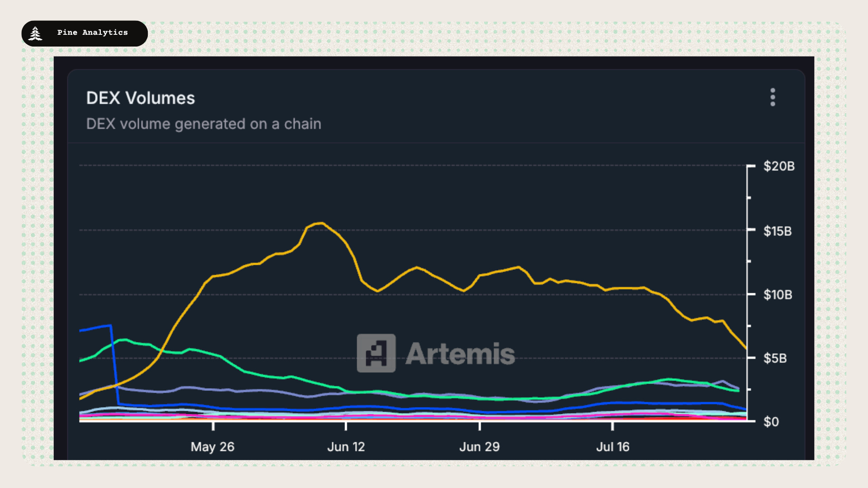Open the three-dot chart options menu
Image resolution: width=868 pixels, height=488 pixels.
click(x=773, y=97)
